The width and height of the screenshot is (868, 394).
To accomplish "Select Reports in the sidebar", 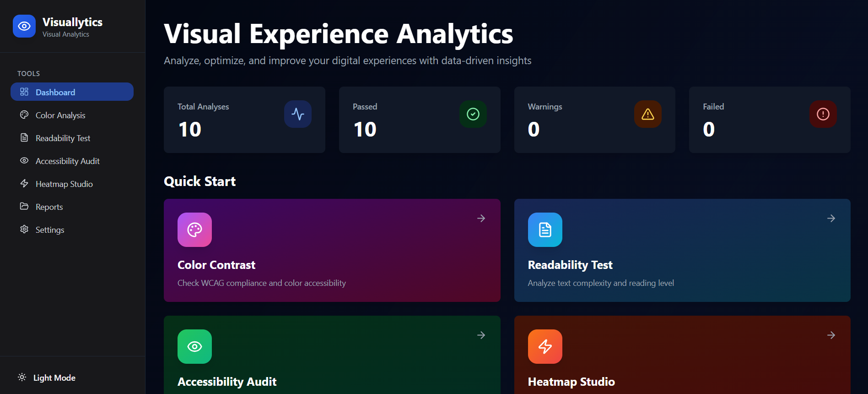I will (72, 207).
